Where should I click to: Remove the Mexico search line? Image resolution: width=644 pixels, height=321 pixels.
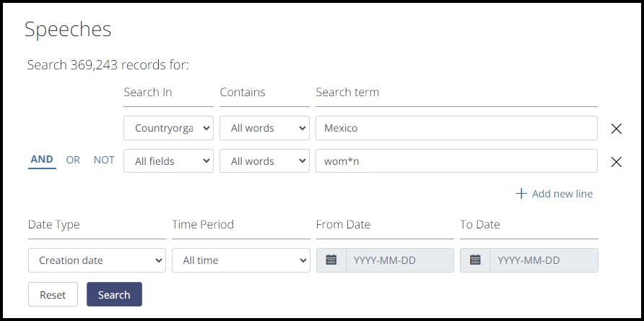point(616,129)
